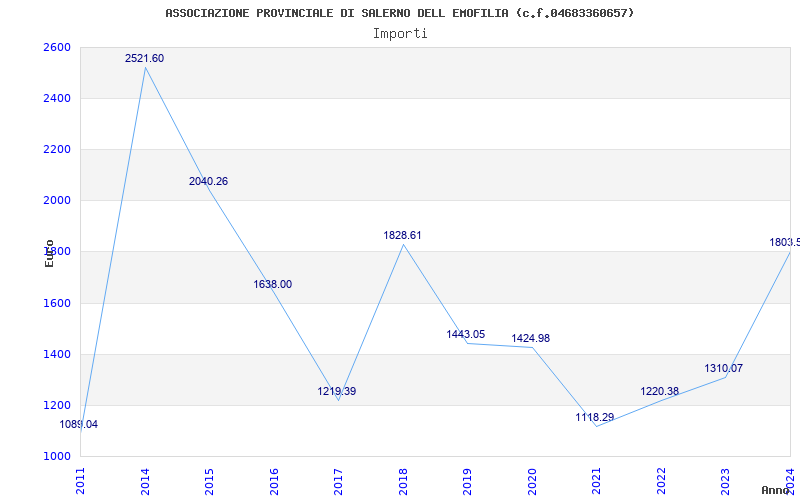Click the 2016 x-axis year label
Viewport: 800px width, 500px height.
pos(274,481)
